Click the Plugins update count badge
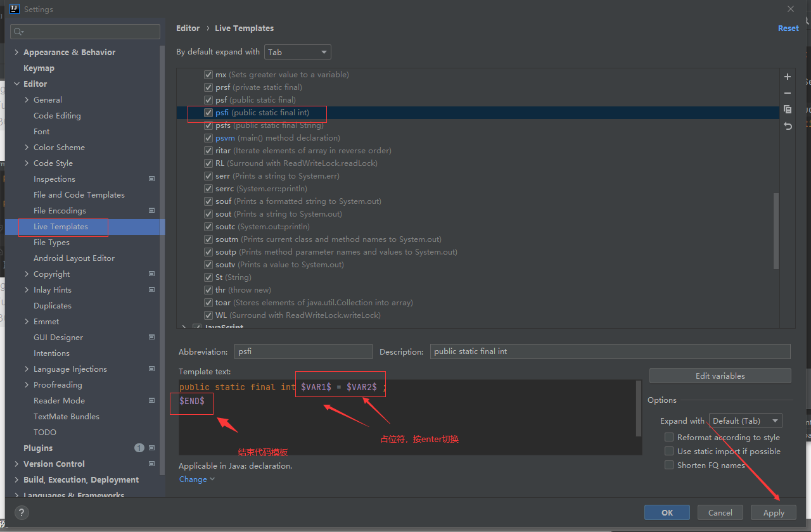Screen dimensions: 811x532 click(x=139, y=448)
